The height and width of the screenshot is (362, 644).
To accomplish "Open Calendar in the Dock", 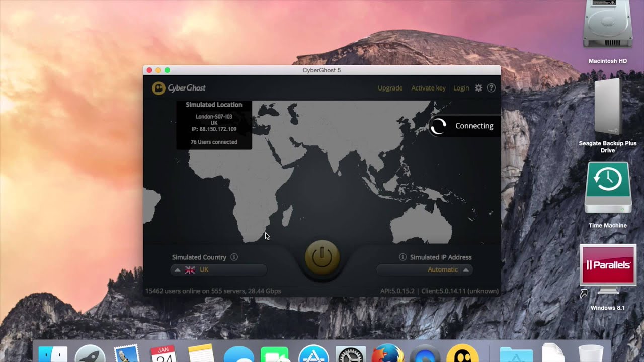I will 163,353.
